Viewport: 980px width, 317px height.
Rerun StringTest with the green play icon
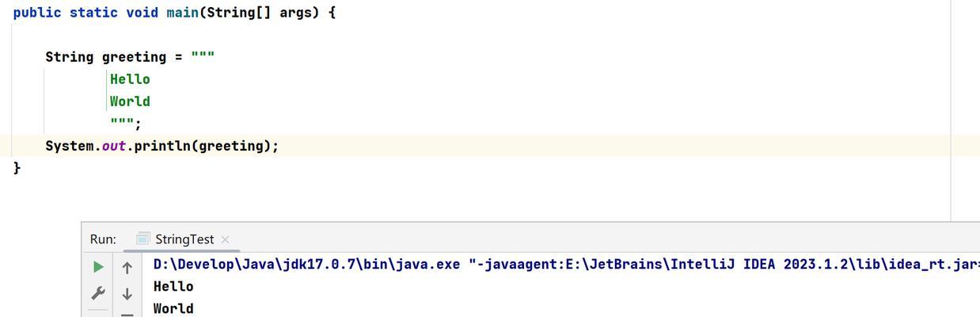pyautogui.click(x=98, y=267)
